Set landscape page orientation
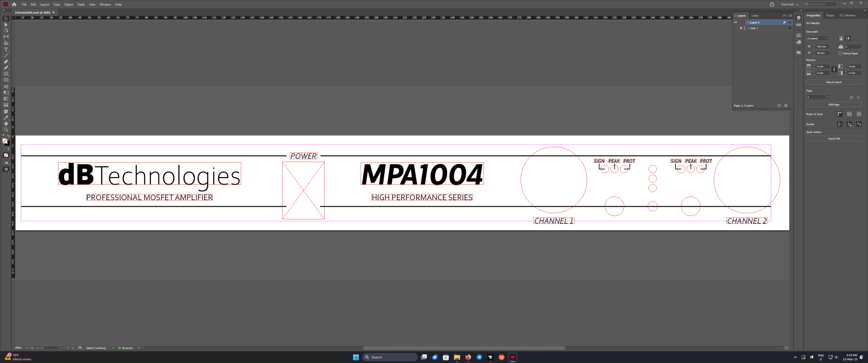 pos(848,38)
